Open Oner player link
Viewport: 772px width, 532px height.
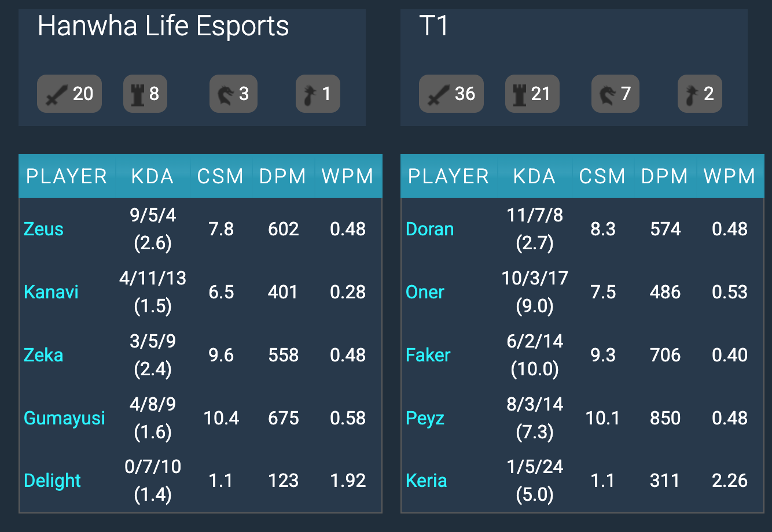tap(425, 292)
